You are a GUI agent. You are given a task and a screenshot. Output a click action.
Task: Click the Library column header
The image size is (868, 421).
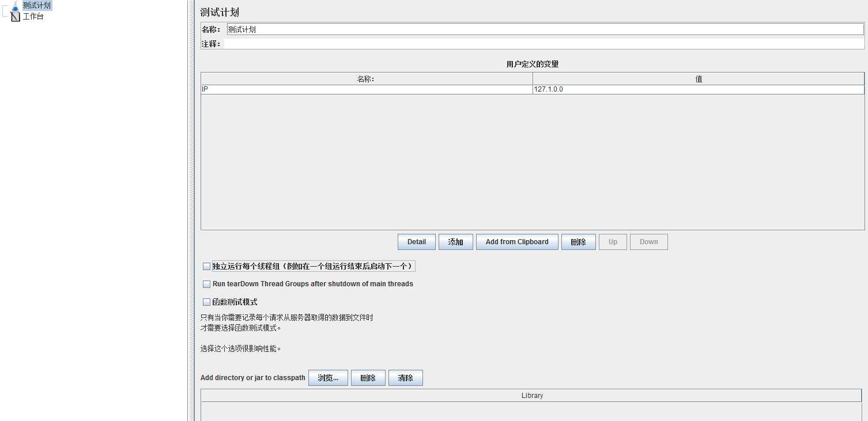pyautogui.click(x=532, y=396)
